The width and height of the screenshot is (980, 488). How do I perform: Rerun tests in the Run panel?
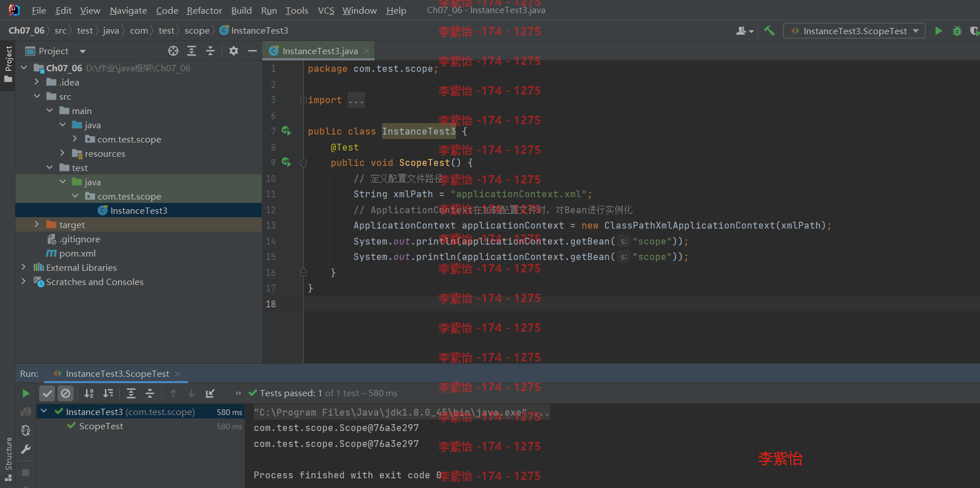(x=26, y=393)
